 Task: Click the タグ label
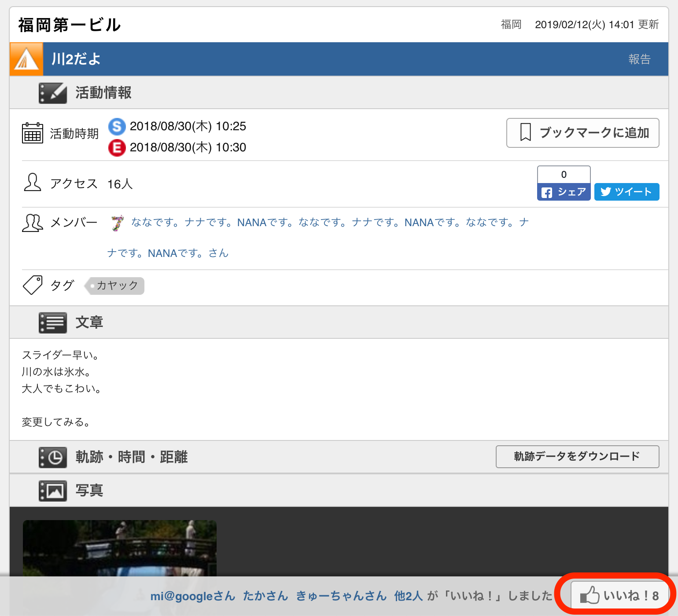63,285
